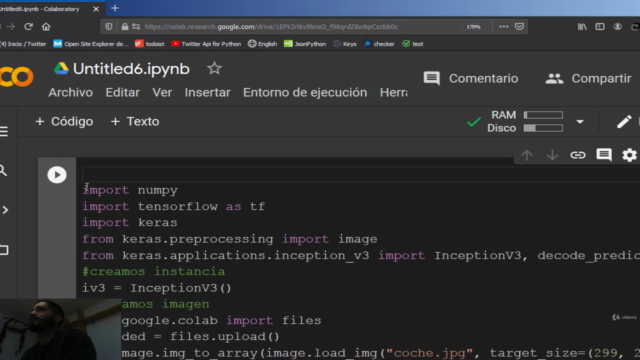Click the 'iv3 = InceptionV3()' line
Viewport: 640px width, 360px height.
click(x=157, y=288)
